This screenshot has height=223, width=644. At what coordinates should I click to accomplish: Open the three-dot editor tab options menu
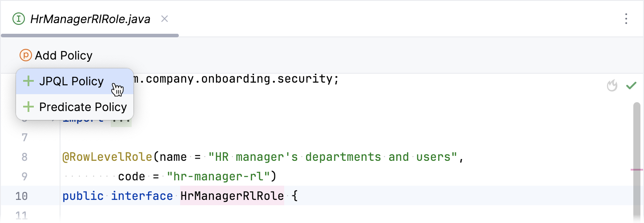[626, 19]
